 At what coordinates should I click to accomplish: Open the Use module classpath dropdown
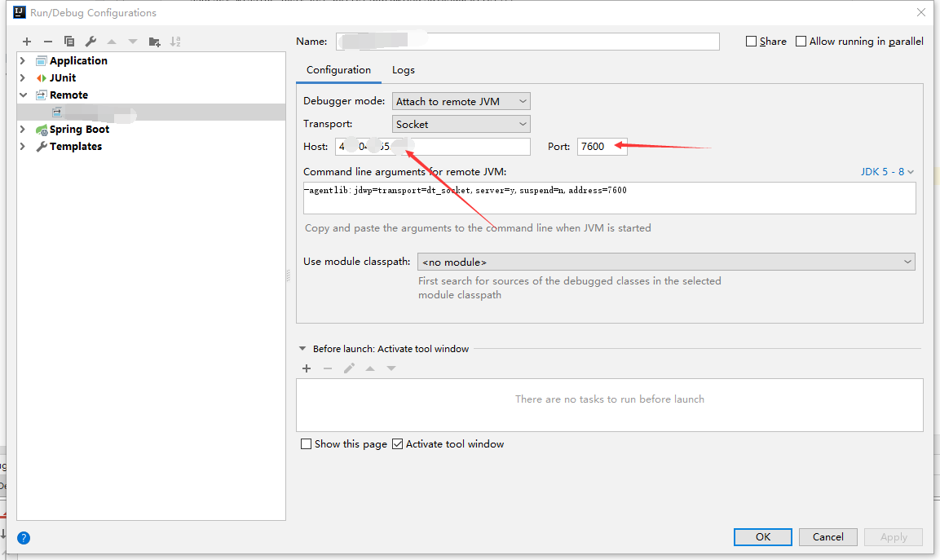click(x=666, y=262)
